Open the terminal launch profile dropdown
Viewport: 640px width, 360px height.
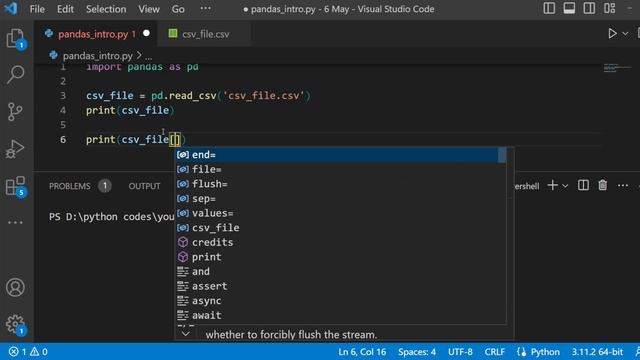point(565,186)
